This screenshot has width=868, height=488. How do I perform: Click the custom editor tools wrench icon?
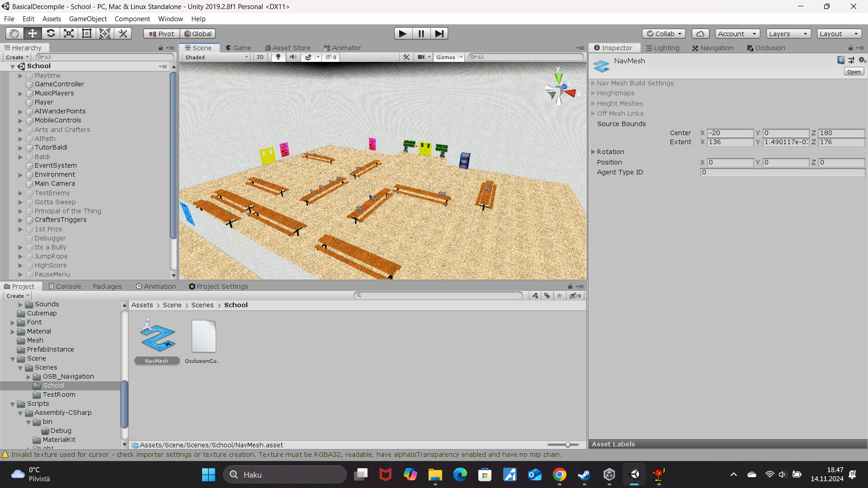tap(406, 57)
